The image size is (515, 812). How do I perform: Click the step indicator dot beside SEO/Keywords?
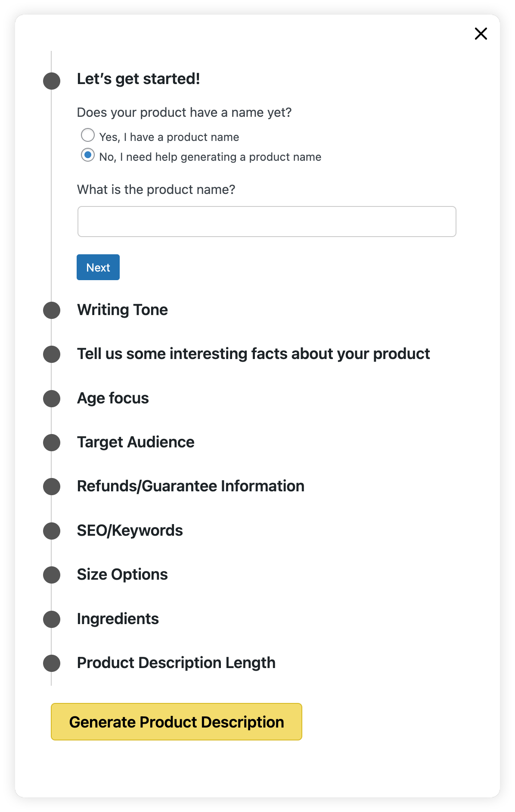point(52,531)
